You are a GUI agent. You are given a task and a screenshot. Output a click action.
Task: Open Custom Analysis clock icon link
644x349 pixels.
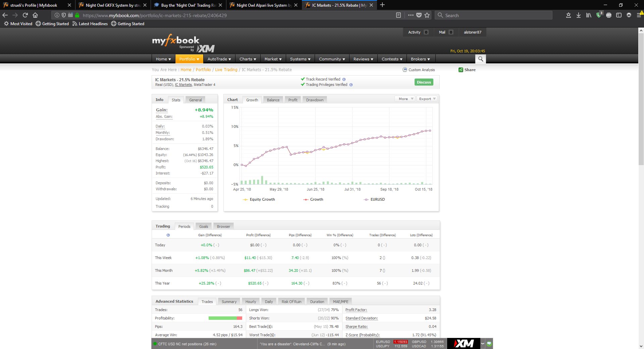[x=405, y=70]
